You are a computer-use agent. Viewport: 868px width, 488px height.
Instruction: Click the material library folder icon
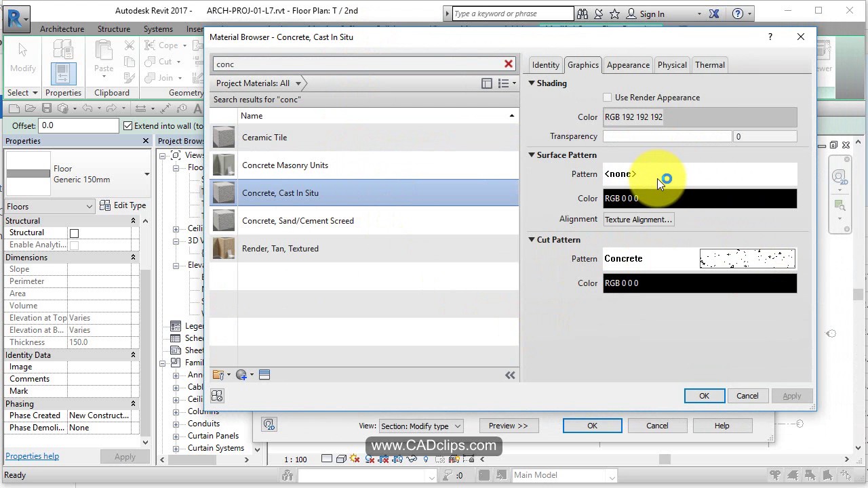point(218,375)
